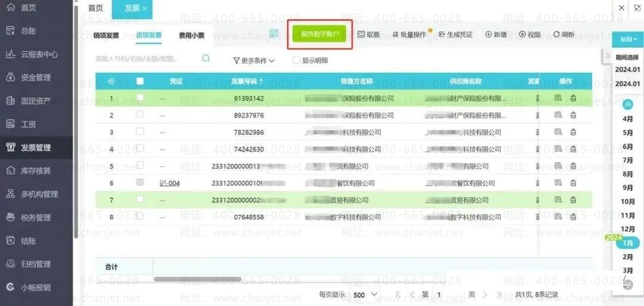The image size is (644, 306).
Task: Click the invoice search input field
Action: click(x=146, y=58)
